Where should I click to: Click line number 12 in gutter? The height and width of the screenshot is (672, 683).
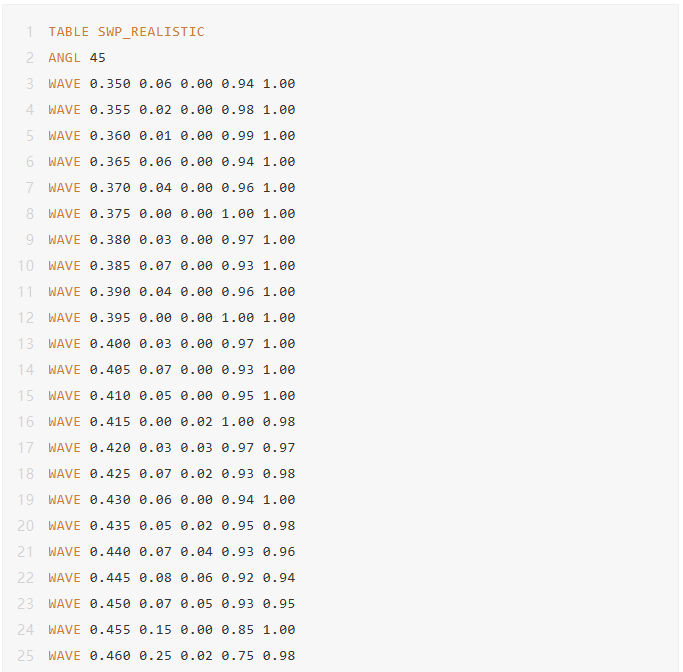click(x=26, y=318)
